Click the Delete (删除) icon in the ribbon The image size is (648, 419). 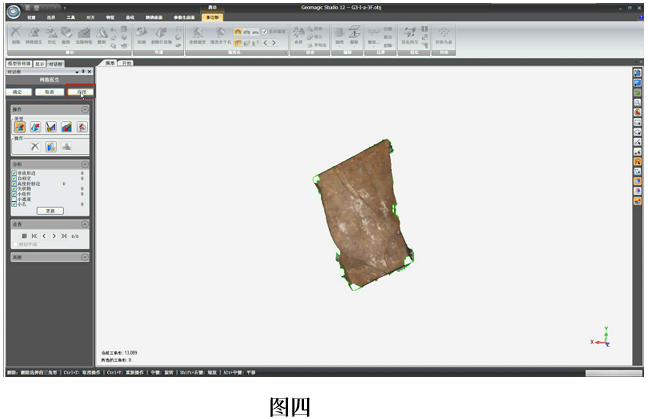click(16, 35)
